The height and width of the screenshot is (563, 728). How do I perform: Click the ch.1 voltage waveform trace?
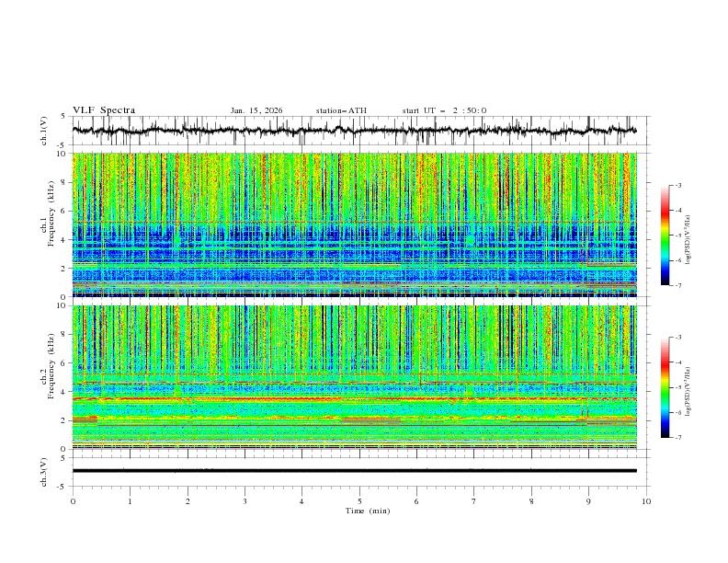click(354, 131)
